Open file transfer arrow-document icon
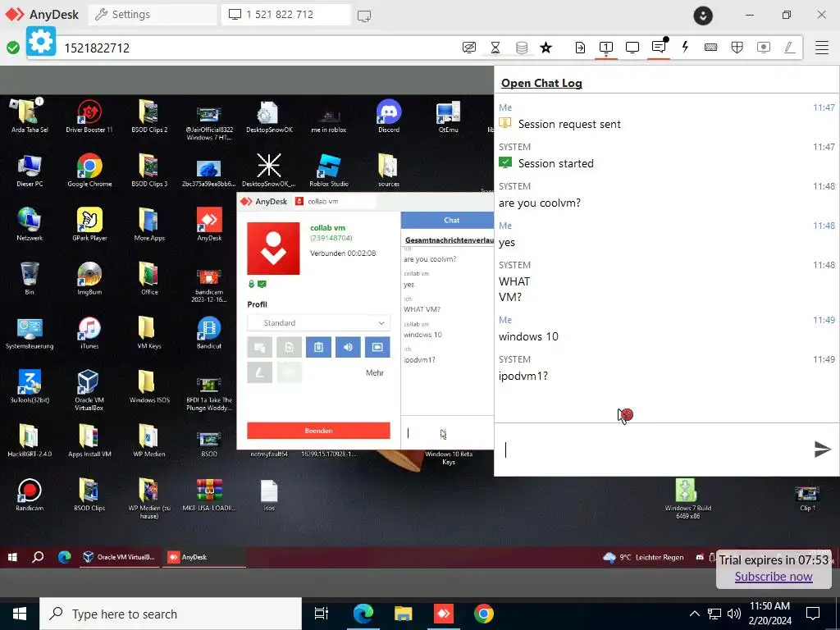 pos(580,48)
